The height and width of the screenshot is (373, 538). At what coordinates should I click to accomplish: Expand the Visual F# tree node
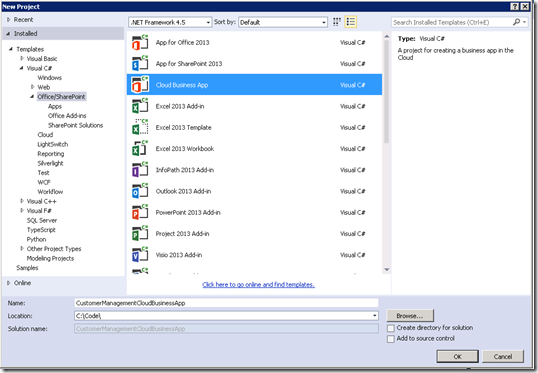[22, 211]
